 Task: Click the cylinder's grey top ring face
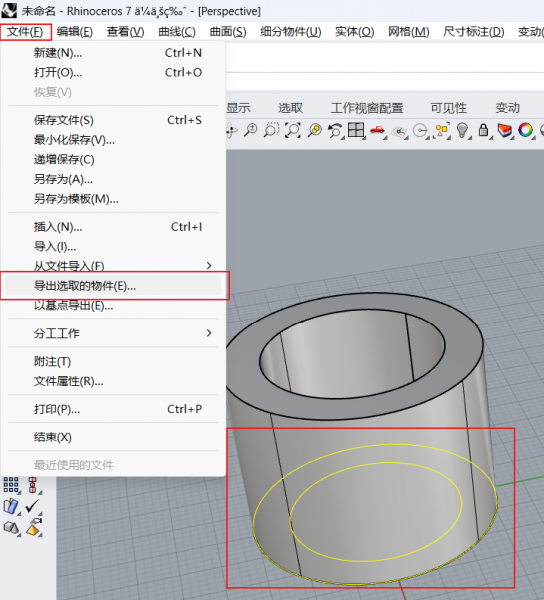[x=463, y=344]
